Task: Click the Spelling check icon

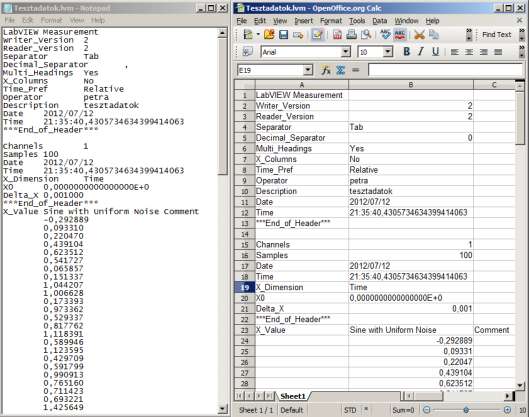Action: tap(385, 34)
